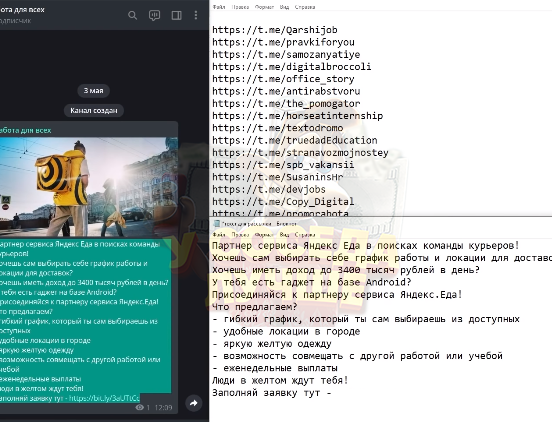Click "удобные локации в городе" in the Telegram post

coord(45,340)
